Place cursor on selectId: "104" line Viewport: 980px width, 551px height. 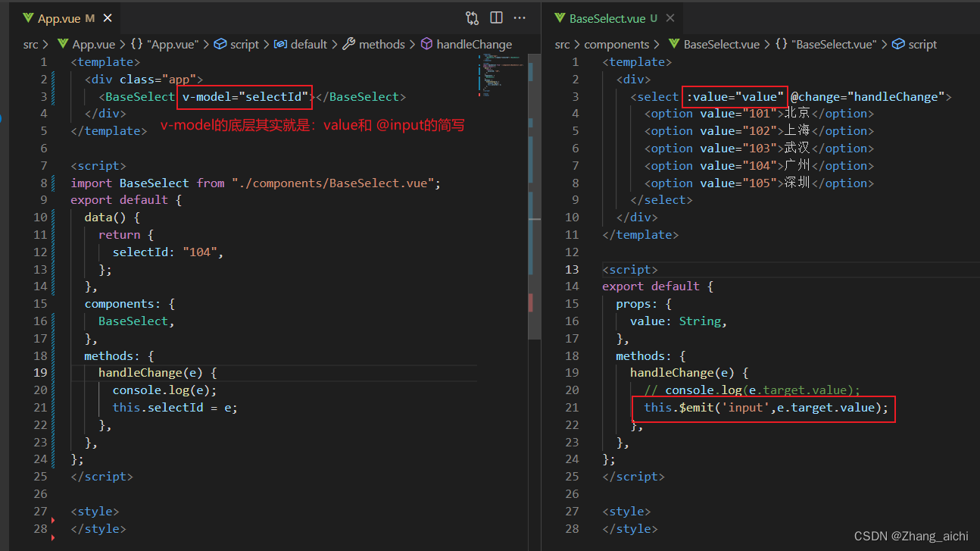coord(168,252)
